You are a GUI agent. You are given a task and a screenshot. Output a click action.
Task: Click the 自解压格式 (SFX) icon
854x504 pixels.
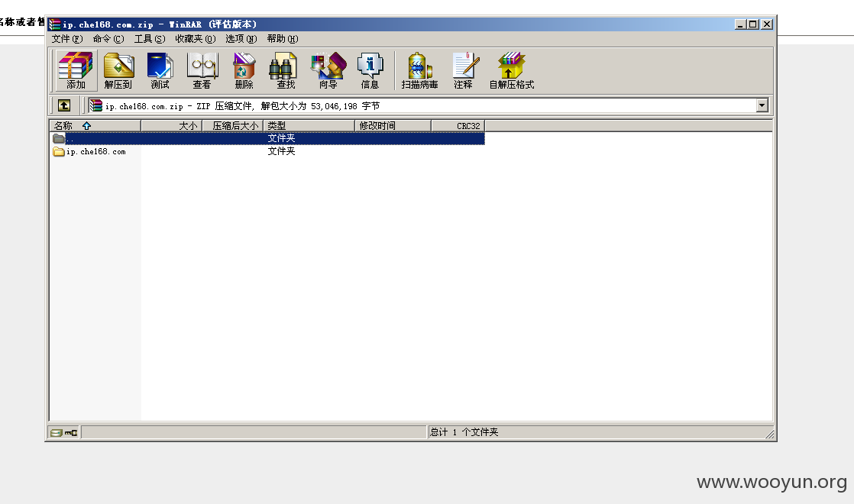pos(512,70)
